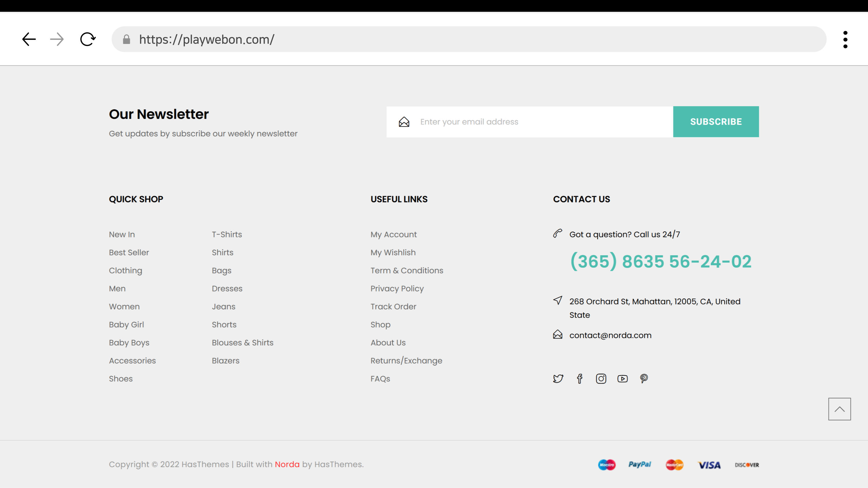868x488 pixels.
Task: Click the PayPal payment logo
Action: coord(639,464)
